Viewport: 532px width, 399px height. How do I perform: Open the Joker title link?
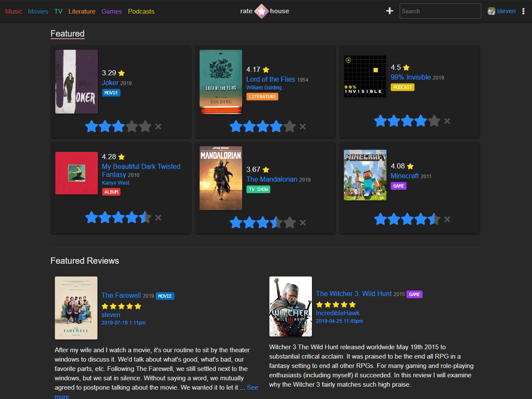pyautogui.click(x=110, y=83)
